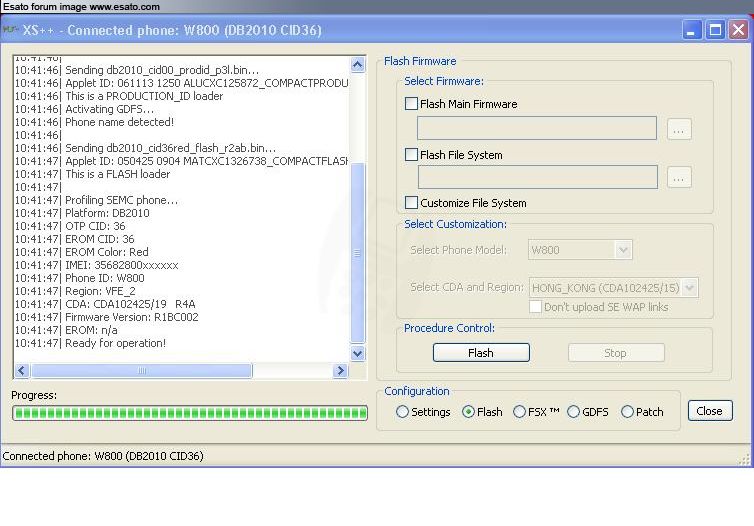
Task: Tick the Customize File System checkbox
Action: coord(411,203)
